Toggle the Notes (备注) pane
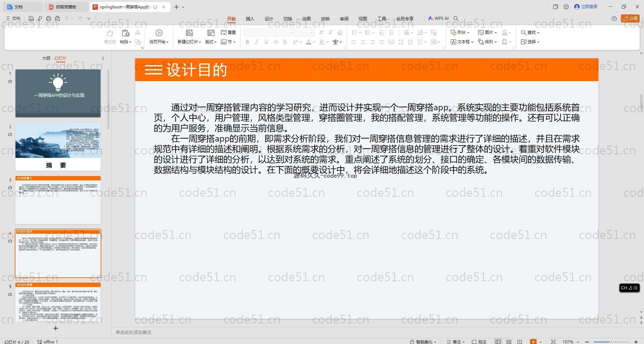 tap(454, 342)
